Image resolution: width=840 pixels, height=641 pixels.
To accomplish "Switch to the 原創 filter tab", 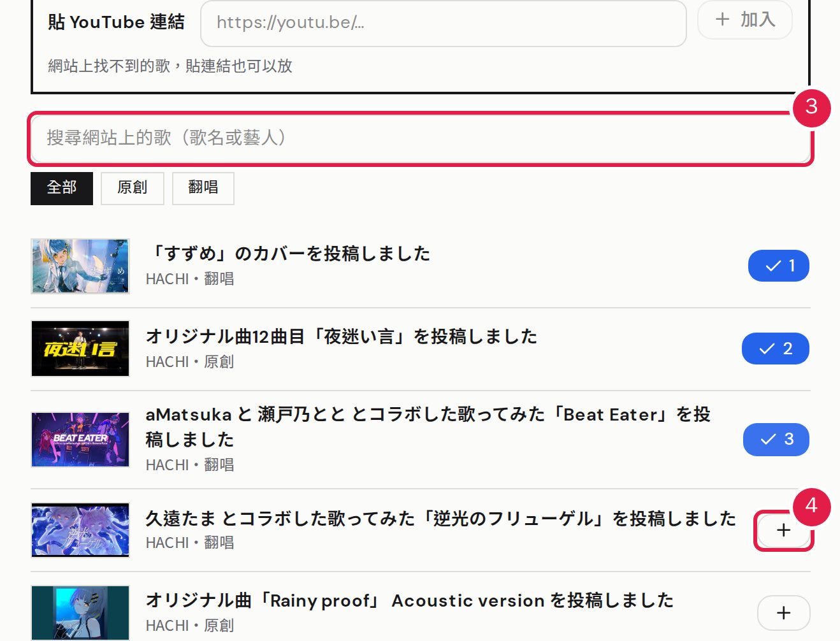I will tap(133, 188).
